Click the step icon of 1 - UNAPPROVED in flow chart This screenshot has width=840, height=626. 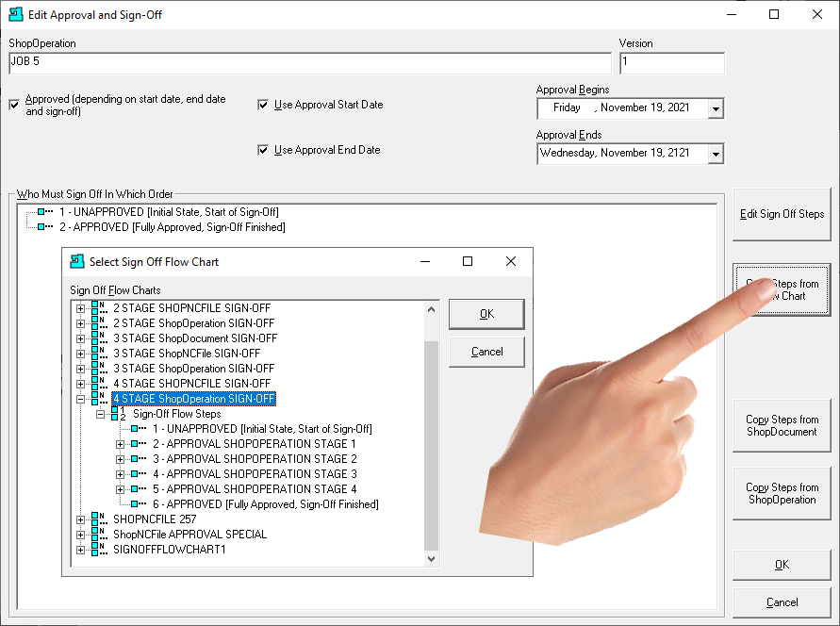pos(139,428)
